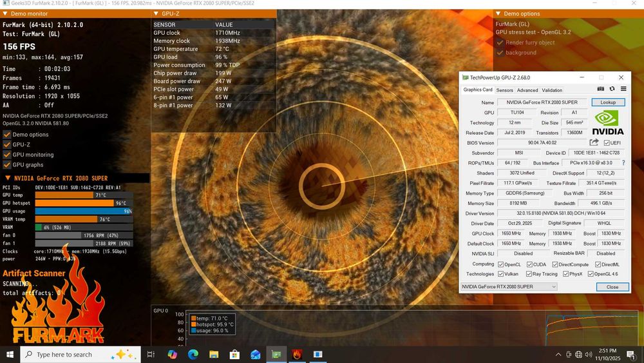The width and height of the screenshot is (644, 363).
Task: Open Microsoft Edge from the taskbar
Action: 193,355
